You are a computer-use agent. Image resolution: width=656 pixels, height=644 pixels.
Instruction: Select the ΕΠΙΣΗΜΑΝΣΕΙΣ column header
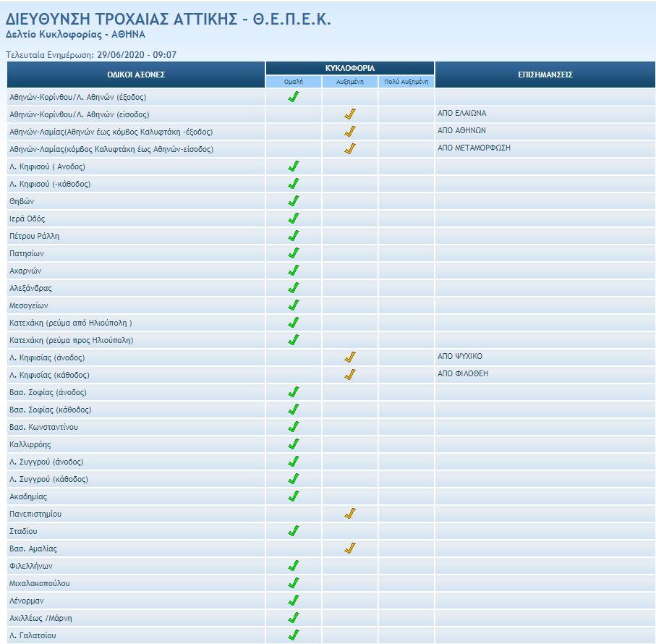(545, 75)
